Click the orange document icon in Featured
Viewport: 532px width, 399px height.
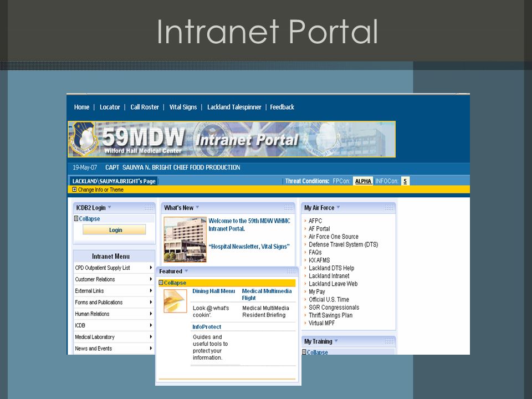(176, 301)
